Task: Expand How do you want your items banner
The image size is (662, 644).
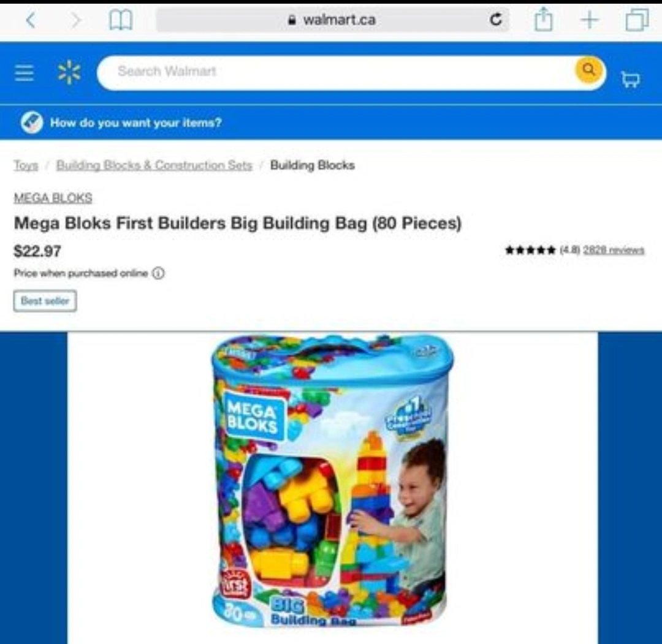Action: (x=331, y=123)
